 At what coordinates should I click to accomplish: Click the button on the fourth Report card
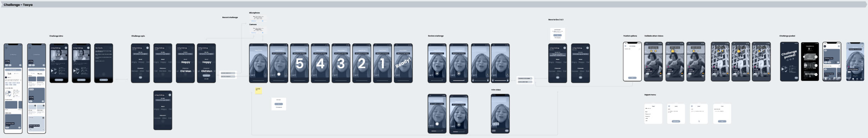tap(722, 121)
